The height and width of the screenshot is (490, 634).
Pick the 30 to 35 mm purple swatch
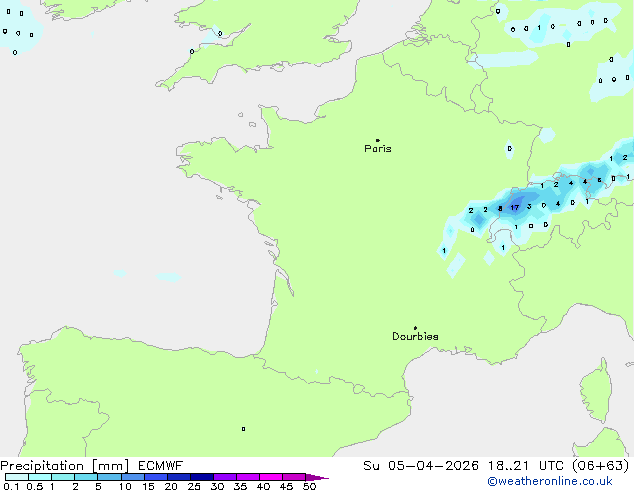click(x=225, y=477)
